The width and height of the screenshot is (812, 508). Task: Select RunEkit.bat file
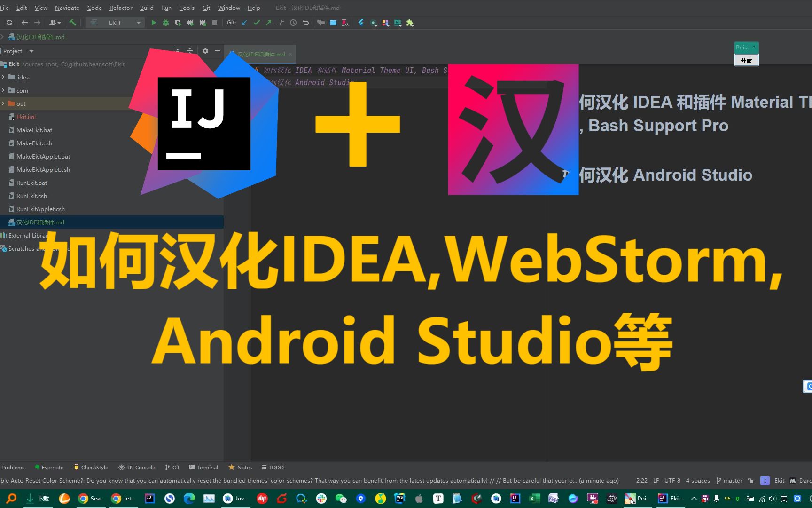pos(31,183)
